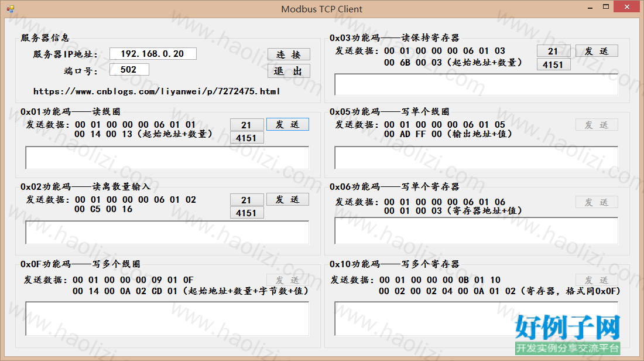Click the port number field 502

pyautogui.click(x=129, y=70)
